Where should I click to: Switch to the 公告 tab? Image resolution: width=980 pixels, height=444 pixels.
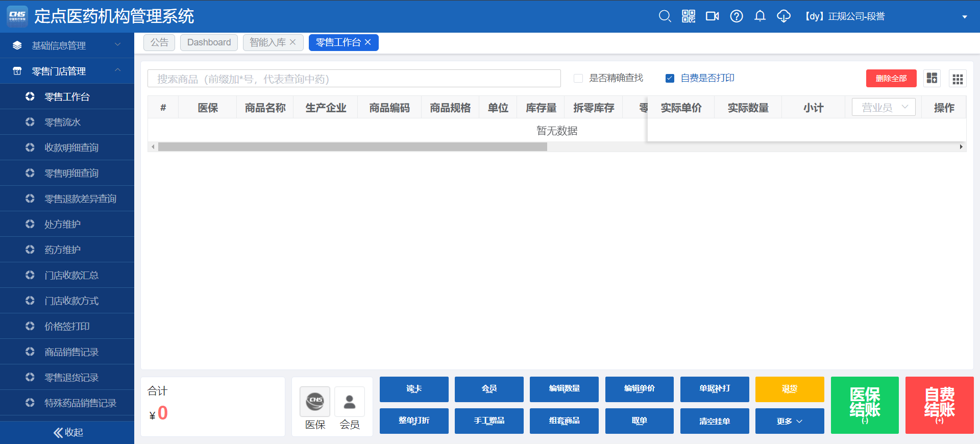[x=159, y=42]
